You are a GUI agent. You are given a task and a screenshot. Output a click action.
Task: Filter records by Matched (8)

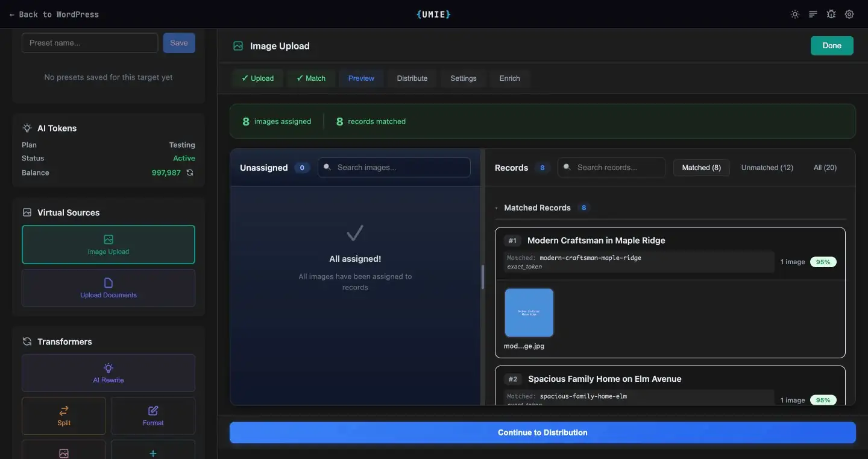[x=702, y=168]
